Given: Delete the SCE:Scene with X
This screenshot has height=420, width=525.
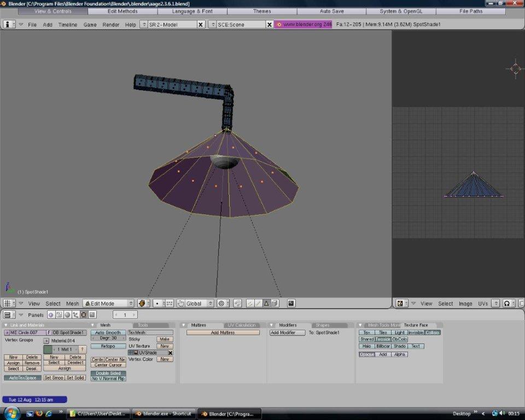Looking at the screenshot, I should pyautogui.click(x=269, y=25).
